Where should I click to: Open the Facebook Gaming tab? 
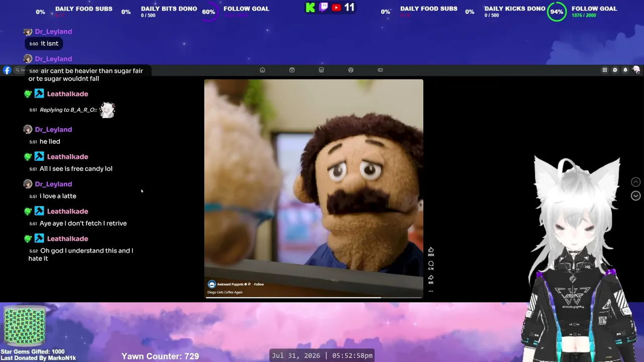coord(380,70)
